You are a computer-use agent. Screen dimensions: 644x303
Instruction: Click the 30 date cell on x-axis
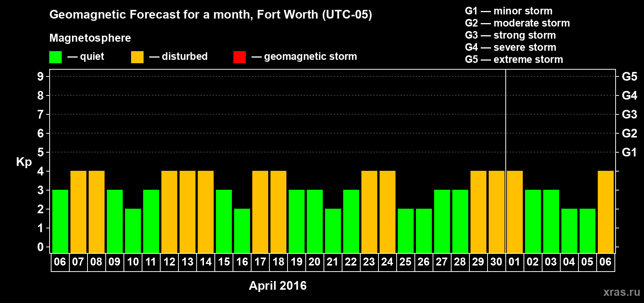[x=496, y=262]
